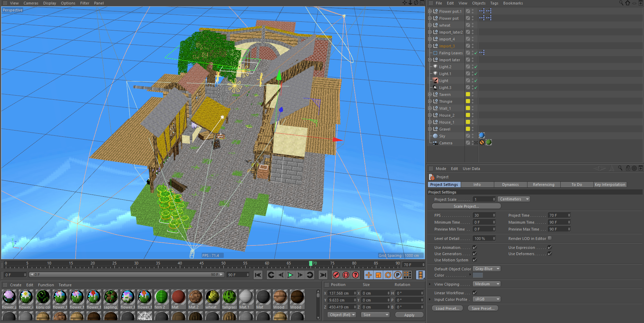Click the Sky object icon
644x323 pixels.
(x=435, y=136)
